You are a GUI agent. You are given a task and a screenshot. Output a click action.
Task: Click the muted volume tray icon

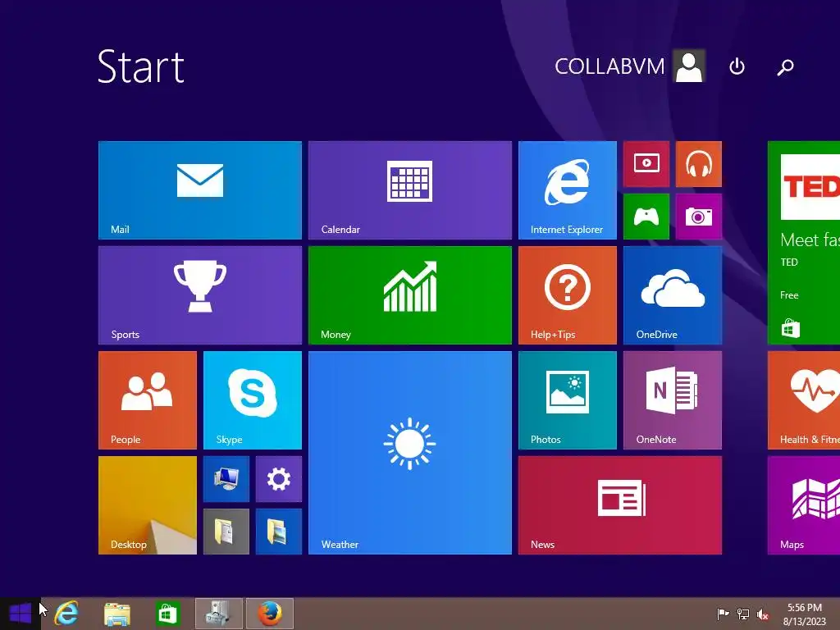point(763,614)
